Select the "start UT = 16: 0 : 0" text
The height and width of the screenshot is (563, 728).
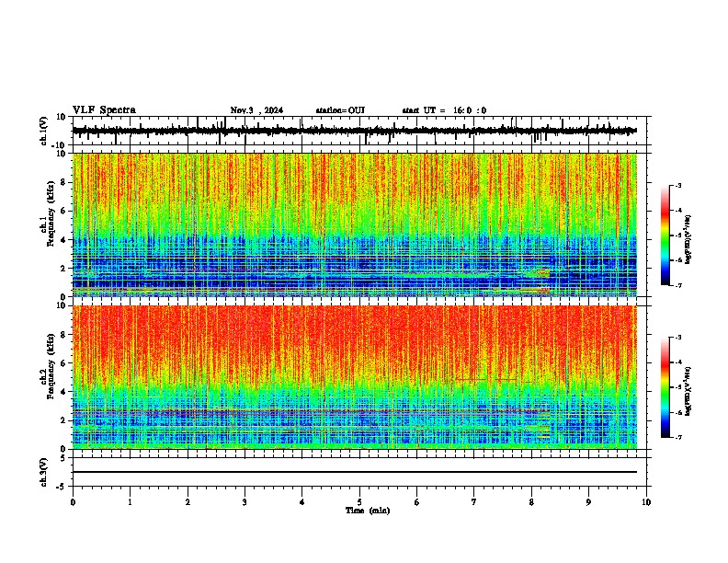click(444, 110)
